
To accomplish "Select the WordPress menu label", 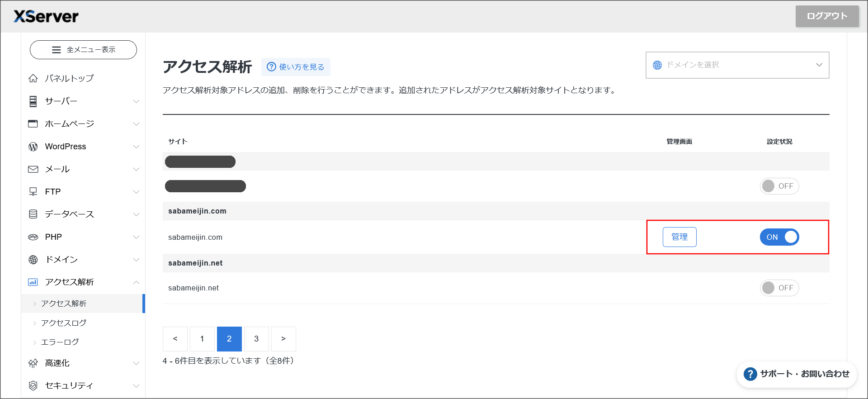I will click(x=66, y=147).
